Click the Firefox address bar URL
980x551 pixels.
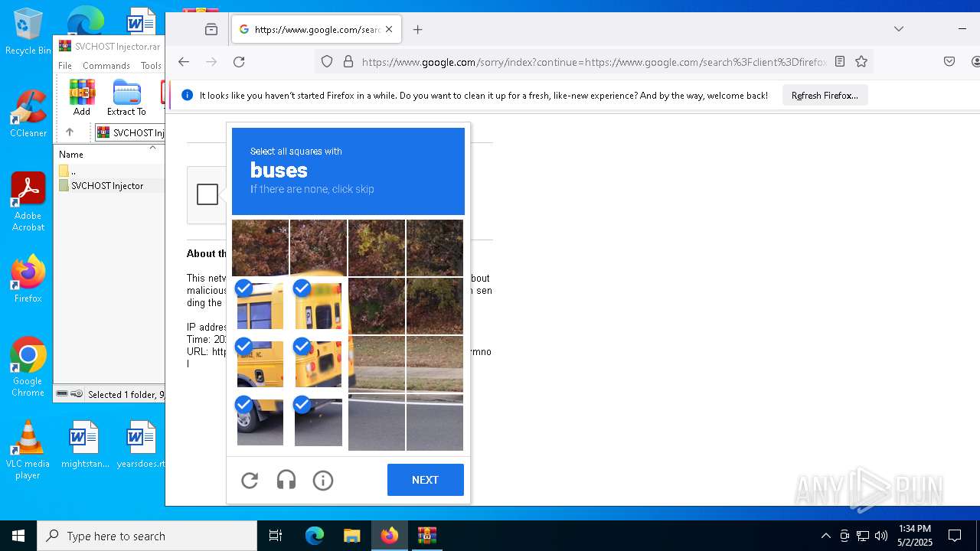(593, 62)
